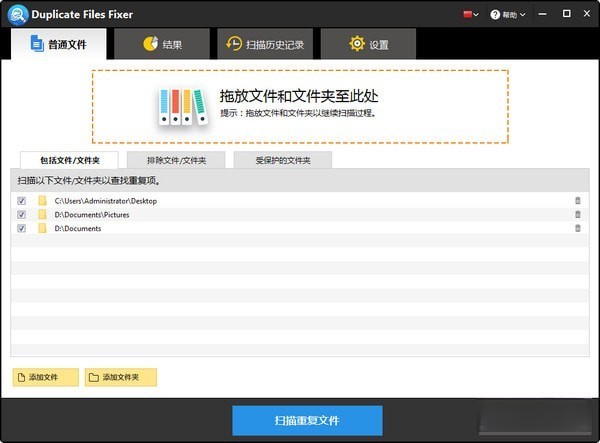Image resolution: width=600 pixels, height=443 pixels.
Task: Click the clock icon on 扫描历史记录 tab
Action: pyautogui.click(x=234, y=44)
